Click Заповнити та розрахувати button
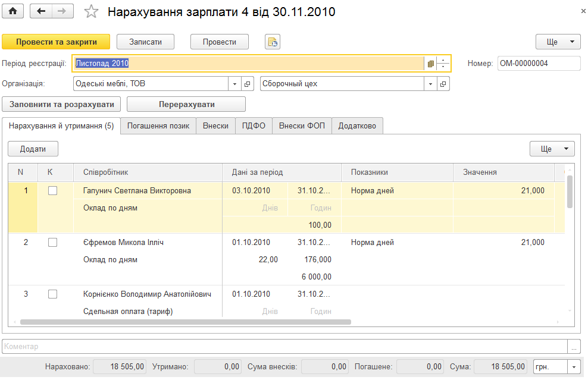This screenshot has height=380, width=588. (61, 104)
